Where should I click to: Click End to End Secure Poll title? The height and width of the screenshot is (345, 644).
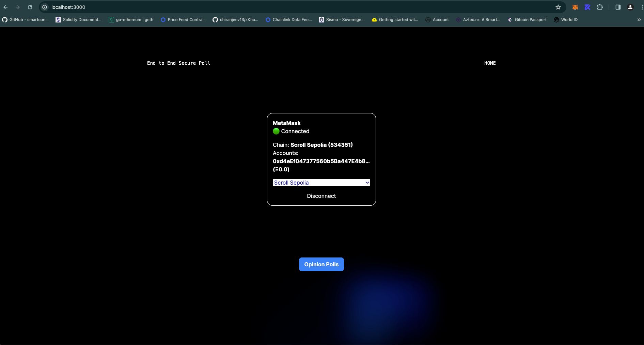point(178,63)
